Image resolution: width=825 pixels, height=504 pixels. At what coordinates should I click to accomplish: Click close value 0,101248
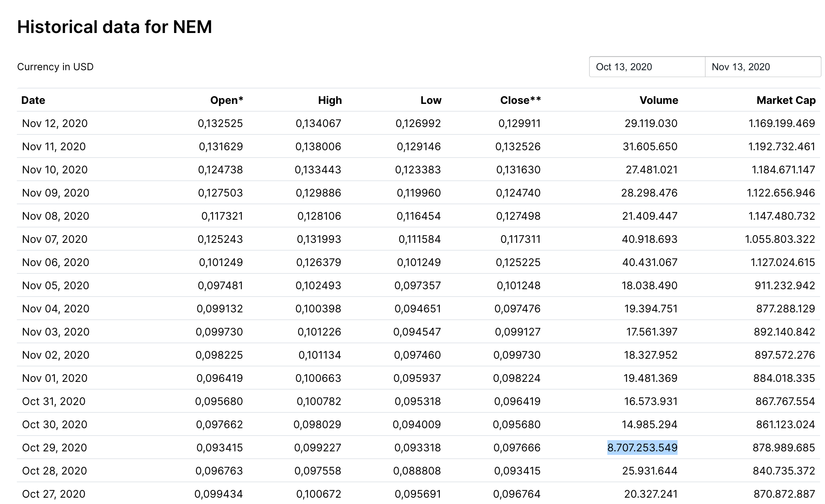pos(519,286)
